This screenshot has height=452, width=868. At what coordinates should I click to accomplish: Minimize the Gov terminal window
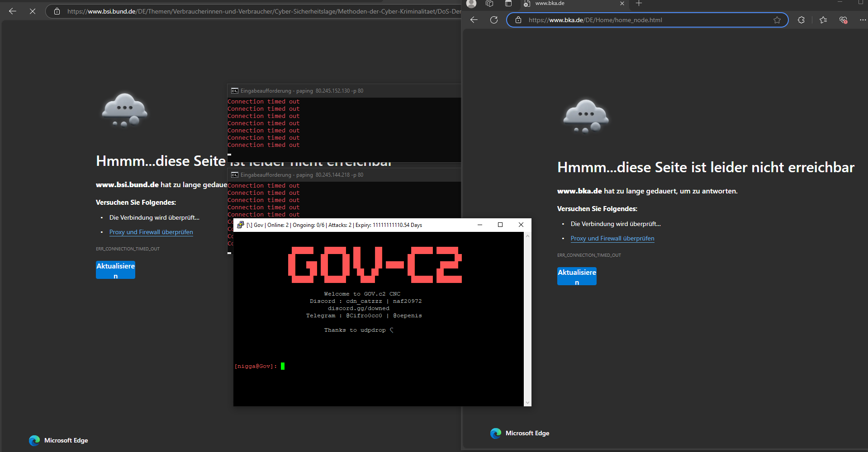tap(480, 225)
